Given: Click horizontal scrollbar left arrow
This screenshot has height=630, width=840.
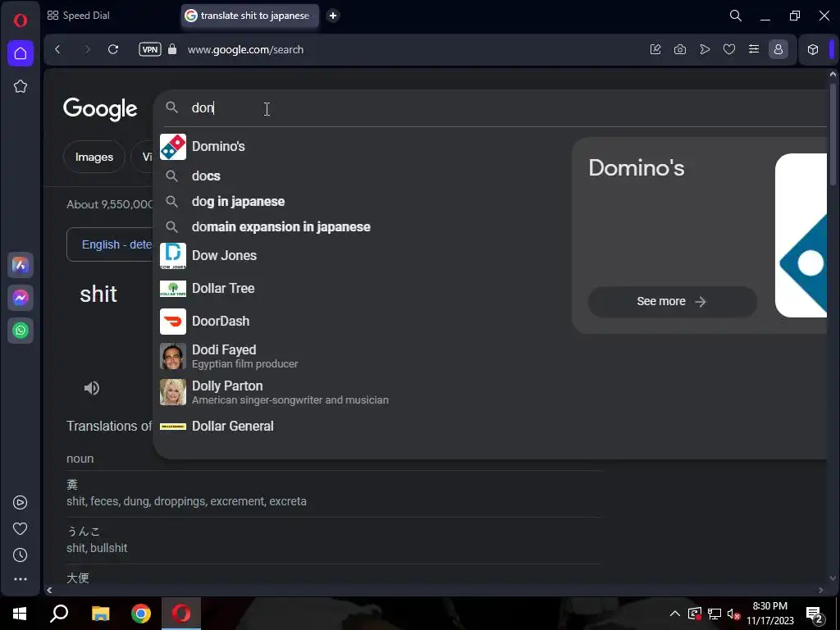Looking at the screenshot, I should click(x=49, y=591).
